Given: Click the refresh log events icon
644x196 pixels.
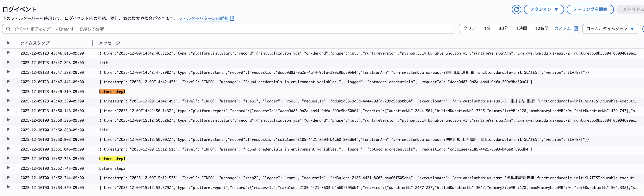Looking at the screenshot, I should pos(516,9).
